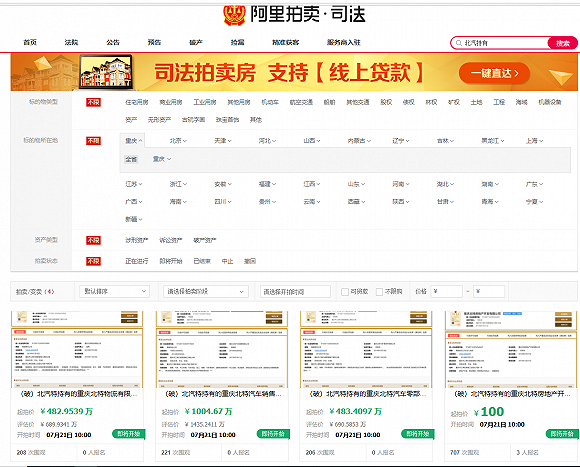Click 不限 tag in 标的物所在地 row
This screenshot has height=467, width=580.
pyautogui.click(x=93, y=141)
